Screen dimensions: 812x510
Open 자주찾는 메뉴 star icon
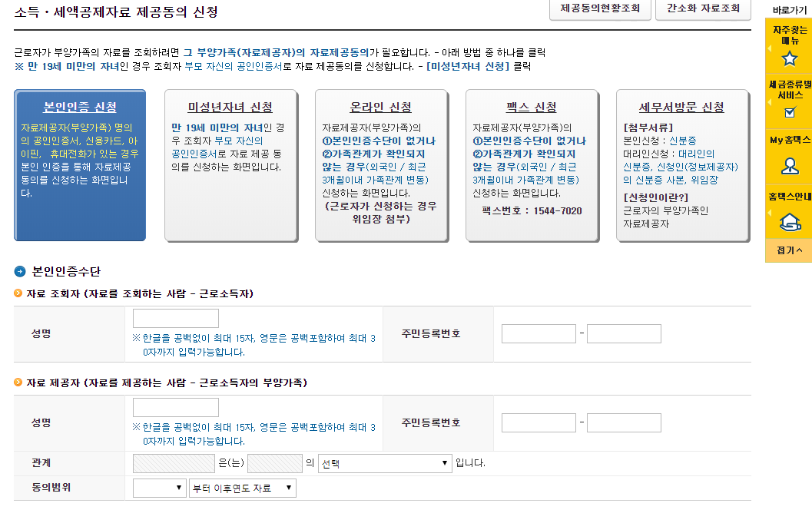click(789, 58)
